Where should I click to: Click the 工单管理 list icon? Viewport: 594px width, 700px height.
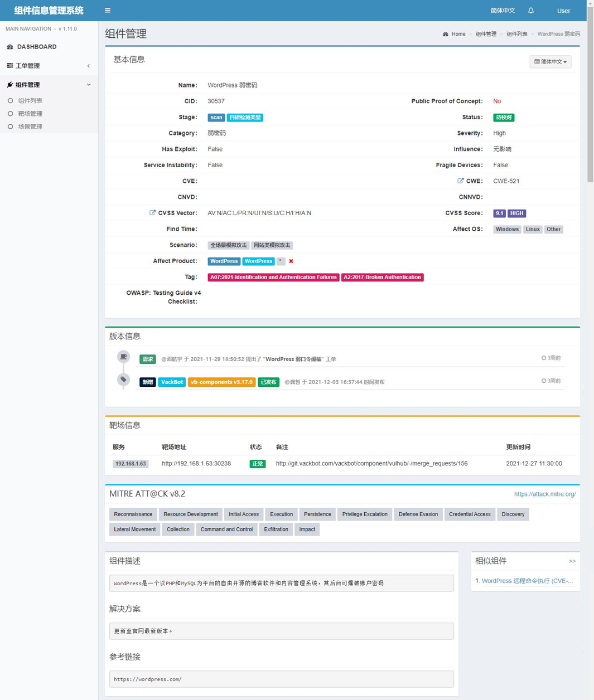9,66
